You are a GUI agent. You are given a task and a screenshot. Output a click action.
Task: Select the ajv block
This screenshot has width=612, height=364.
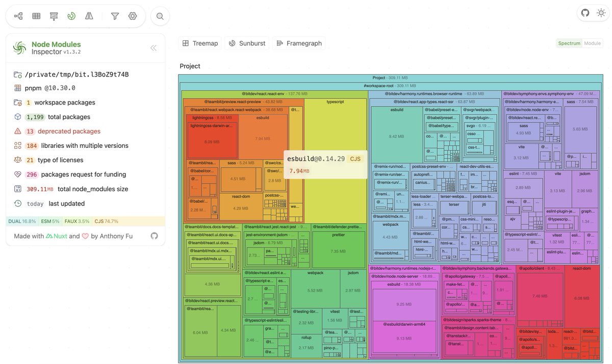point(512,223)
